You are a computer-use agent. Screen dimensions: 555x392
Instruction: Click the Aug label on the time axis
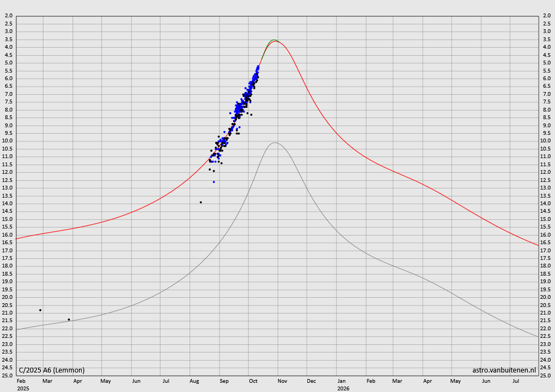194,381
